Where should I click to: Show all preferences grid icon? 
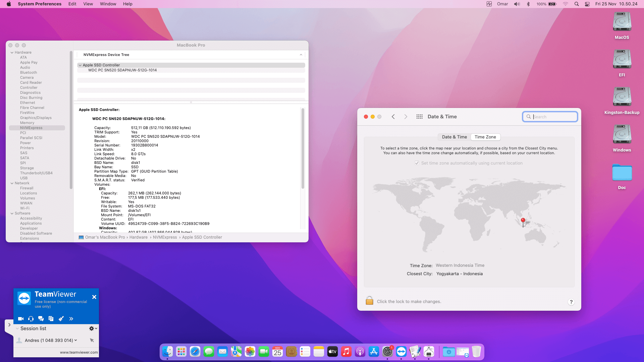coord(419,117)
